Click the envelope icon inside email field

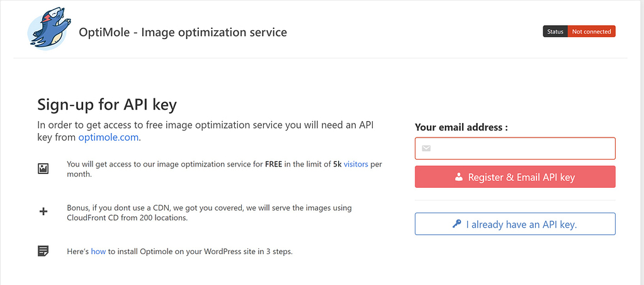tap(426, 149)
